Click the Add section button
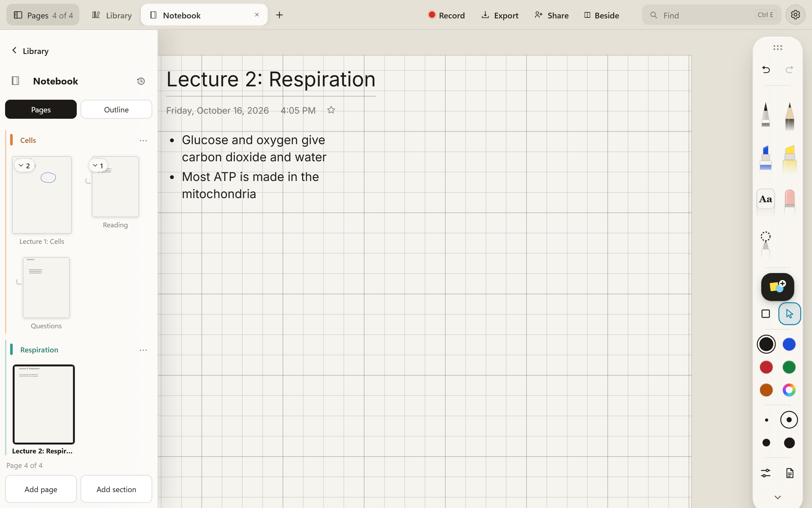Screen dimensions: 812x508 tap(116, 489)
